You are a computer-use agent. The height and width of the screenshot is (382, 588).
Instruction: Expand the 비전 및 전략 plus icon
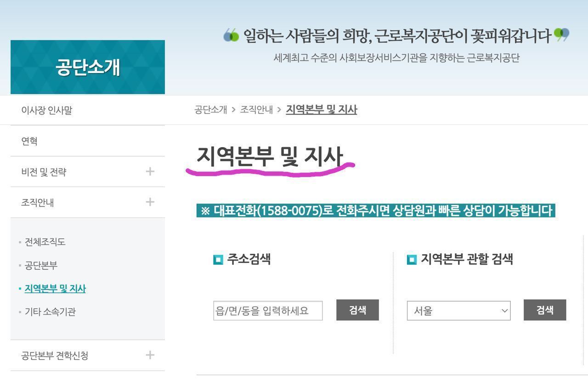(x=150, y=171)
